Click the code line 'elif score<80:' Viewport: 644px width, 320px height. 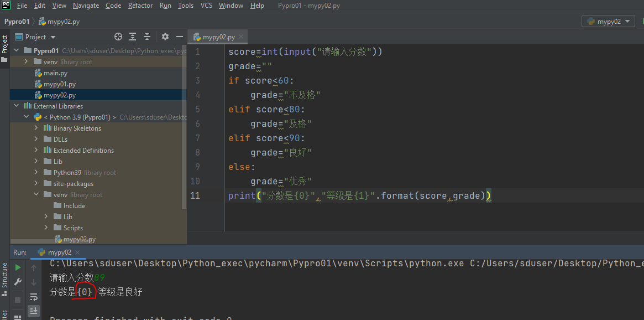[x=267, y=110]
